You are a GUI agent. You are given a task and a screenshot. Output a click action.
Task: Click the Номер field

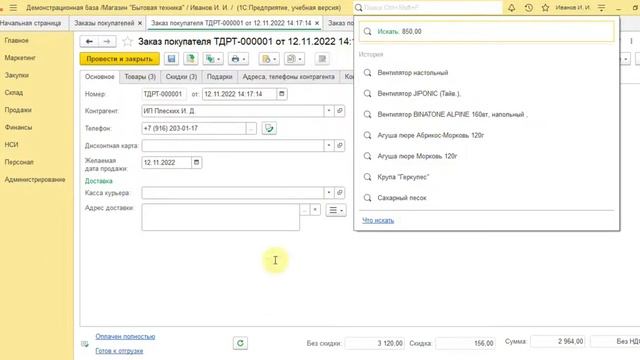click(x=164, y=94)
